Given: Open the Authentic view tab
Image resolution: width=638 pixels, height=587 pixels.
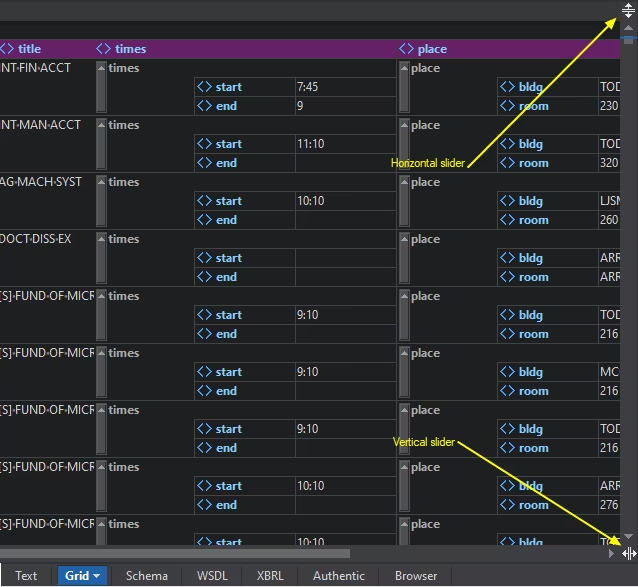Looking at the screenshot, I should (338, 576).
